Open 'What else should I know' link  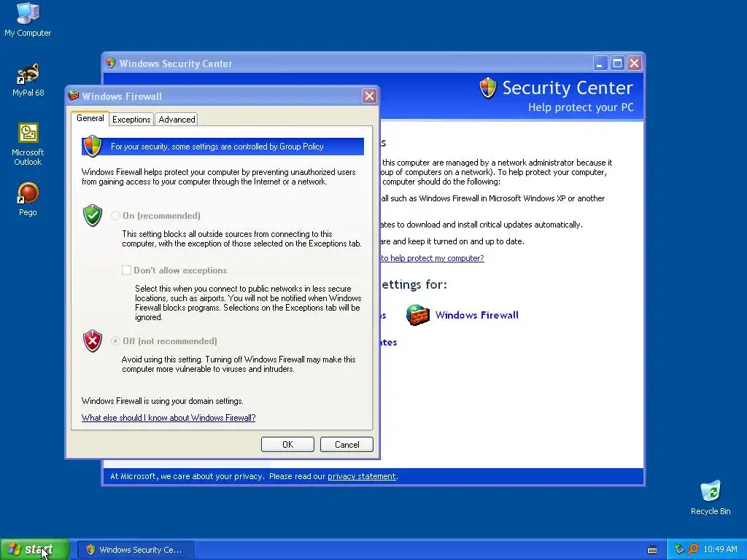tap(169, 418)
